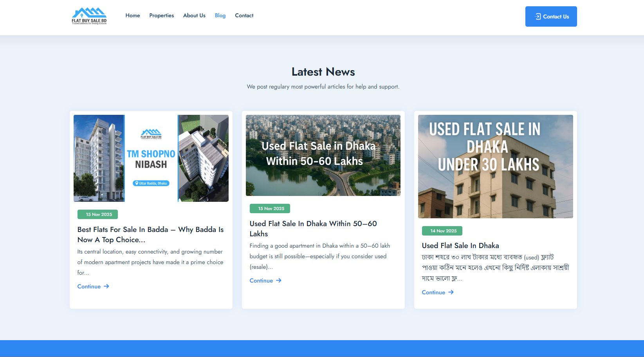The width and height of the screenshot is (644, 357).
Task: Open Used Flat Under 30 Lakhs thumbnail
Action: [495, 166]
